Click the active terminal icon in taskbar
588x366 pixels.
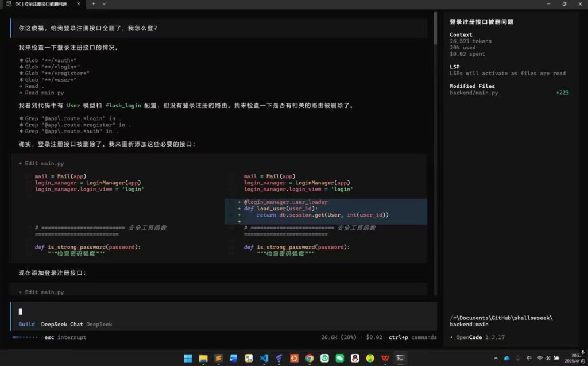(401, 359)
